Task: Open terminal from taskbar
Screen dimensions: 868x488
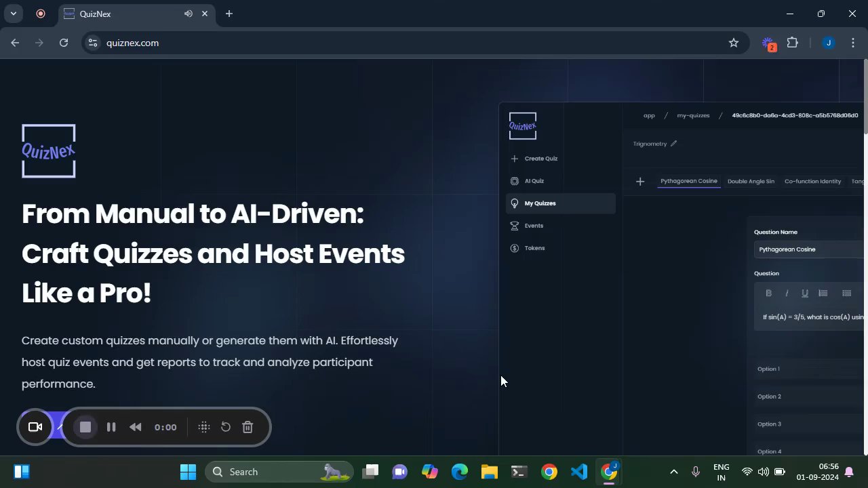Action: 519,472
